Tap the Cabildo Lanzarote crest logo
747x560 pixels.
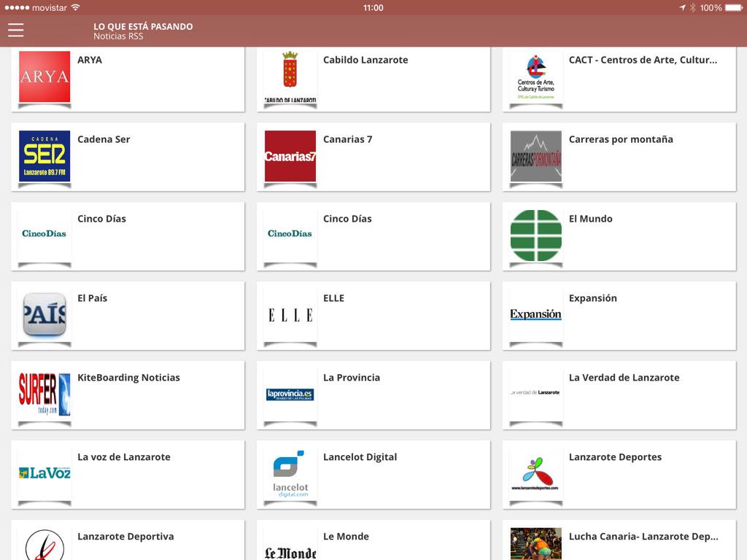[x=290, y=77]
